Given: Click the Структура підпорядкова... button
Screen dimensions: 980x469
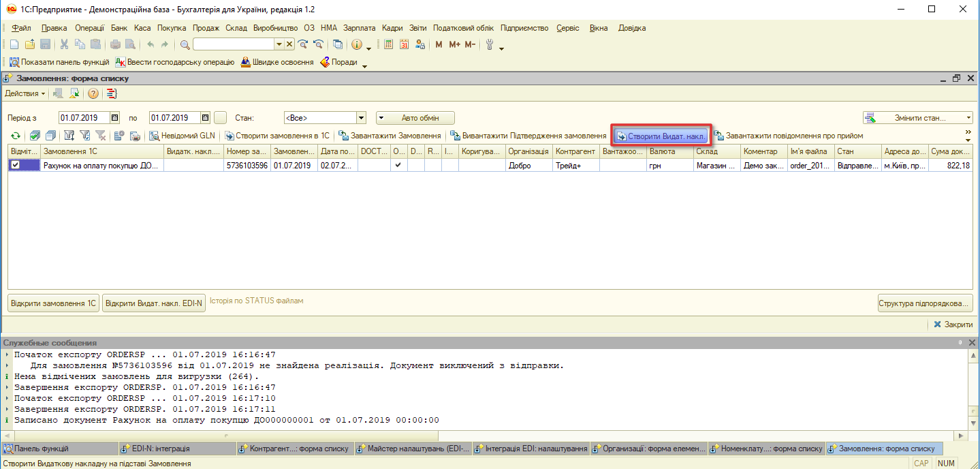Looking at the screenshot, I should (925, 303).
